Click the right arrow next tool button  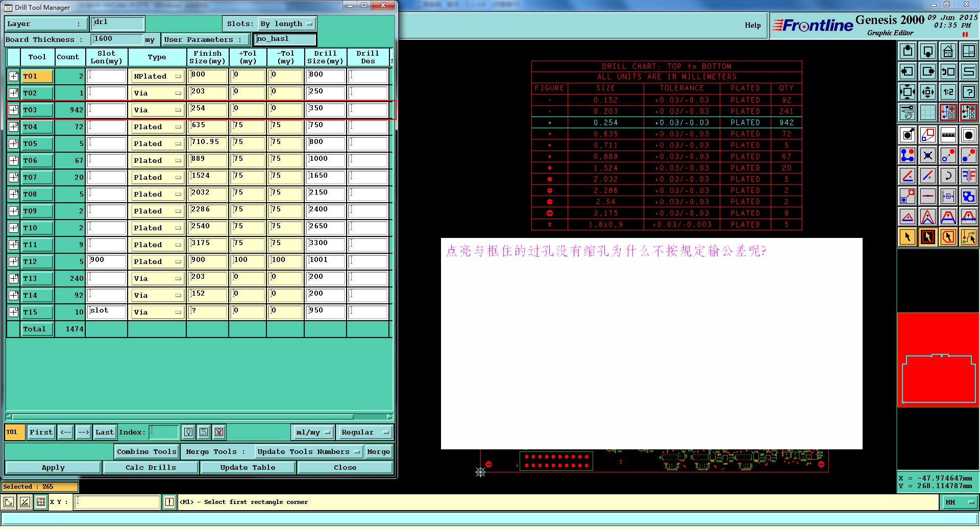point(84,432)
